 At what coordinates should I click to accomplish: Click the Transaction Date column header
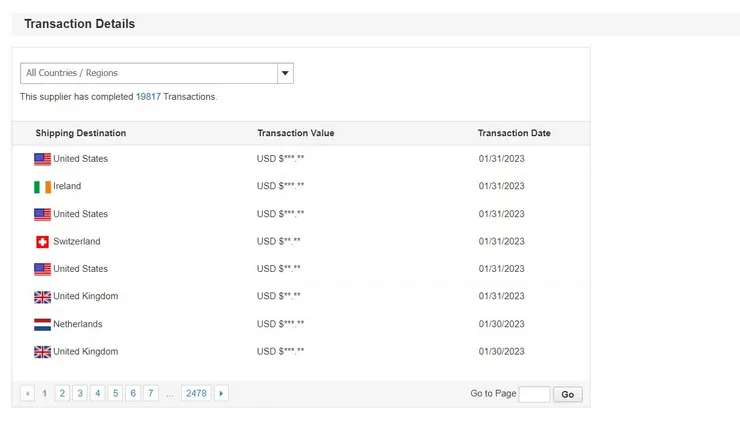click(514, 133)
